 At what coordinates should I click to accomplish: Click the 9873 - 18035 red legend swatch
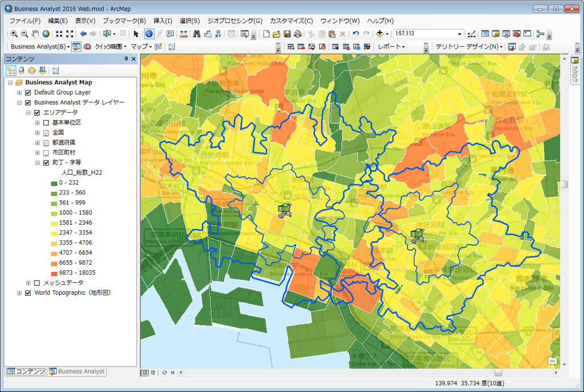(x=54, y=273)
